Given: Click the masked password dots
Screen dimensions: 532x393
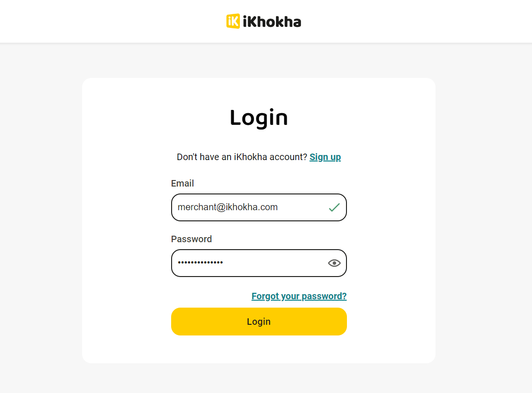Looking at the screenshot, I should coord(200,263).
